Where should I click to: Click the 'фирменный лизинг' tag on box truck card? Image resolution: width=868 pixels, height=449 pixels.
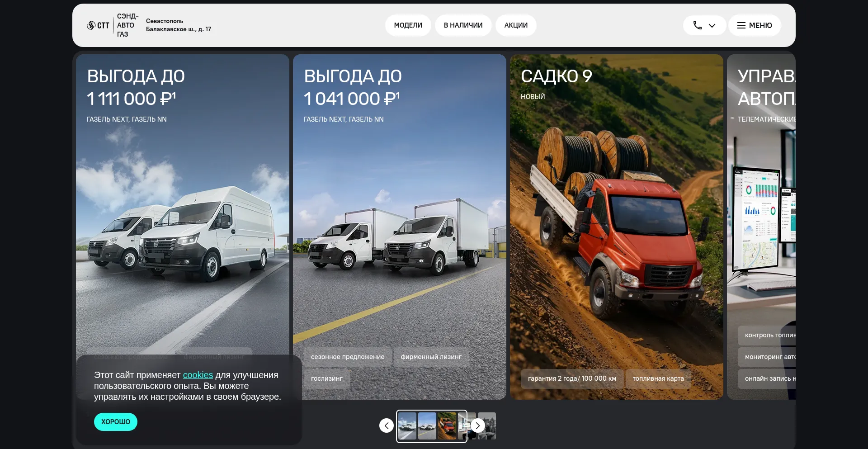point(431,357)
